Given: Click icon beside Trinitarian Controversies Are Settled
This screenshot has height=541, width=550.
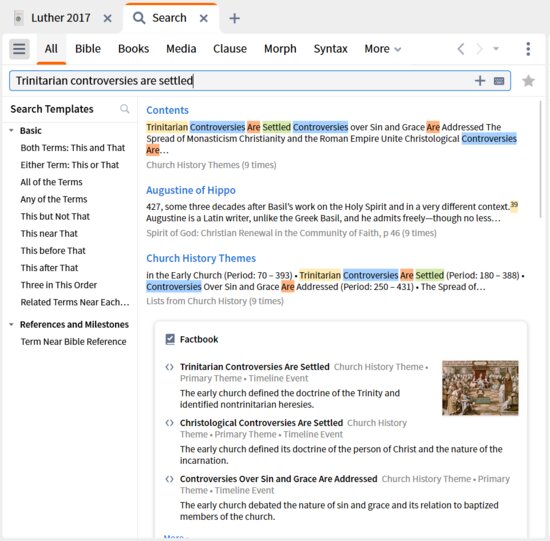Looking at the screenshot, I should pyautogui.click(x=169, y=367).
